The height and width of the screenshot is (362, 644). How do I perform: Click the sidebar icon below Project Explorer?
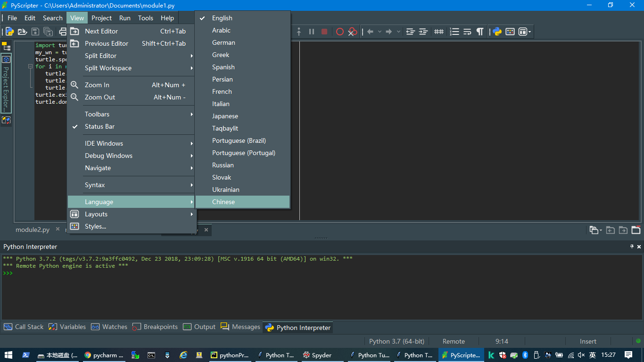6,120
